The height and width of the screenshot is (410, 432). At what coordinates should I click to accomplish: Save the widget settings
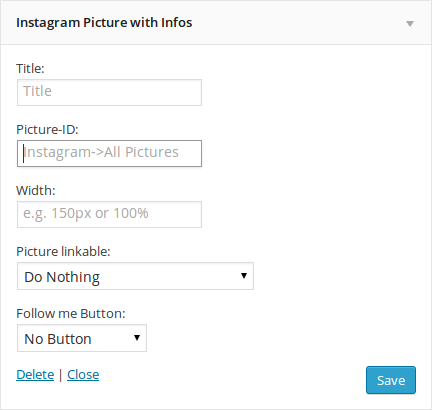click(391, 380)
